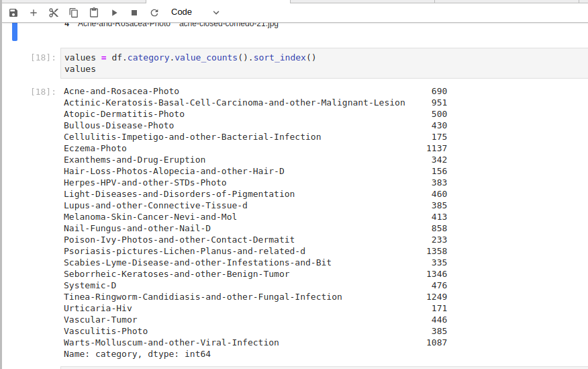Click the Acne-and-Rosacea-Photo category text
This screenshot has height=369, width=588.
(x=121, y=91)
